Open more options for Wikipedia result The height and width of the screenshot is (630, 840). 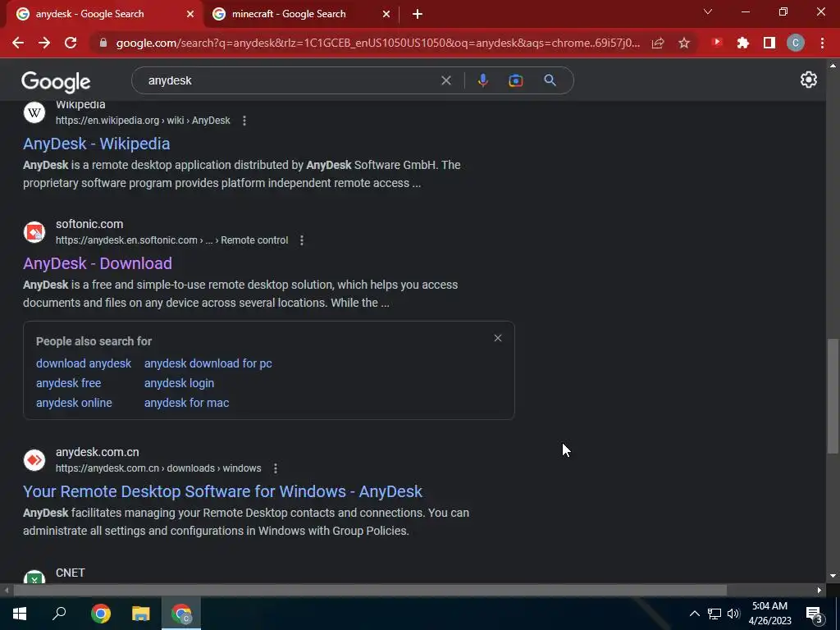click(244, 121)
